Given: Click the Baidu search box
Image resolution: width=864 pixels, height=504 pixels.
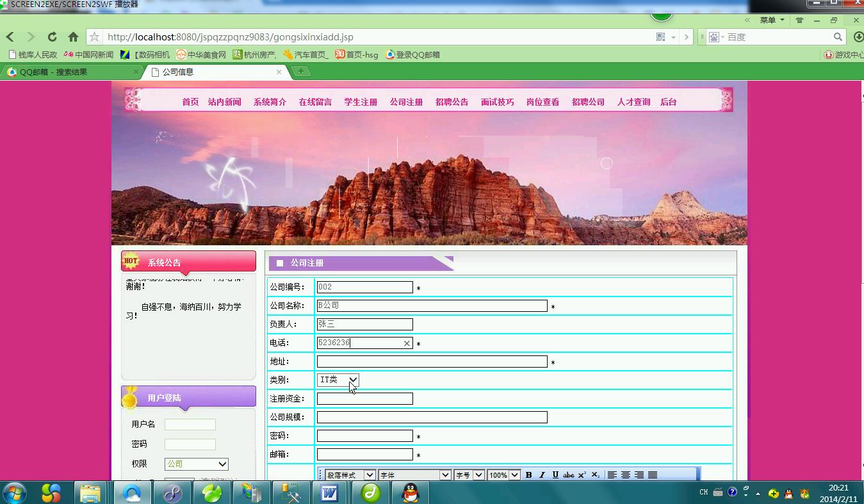Looking at the screenshot, I should 778,37.
